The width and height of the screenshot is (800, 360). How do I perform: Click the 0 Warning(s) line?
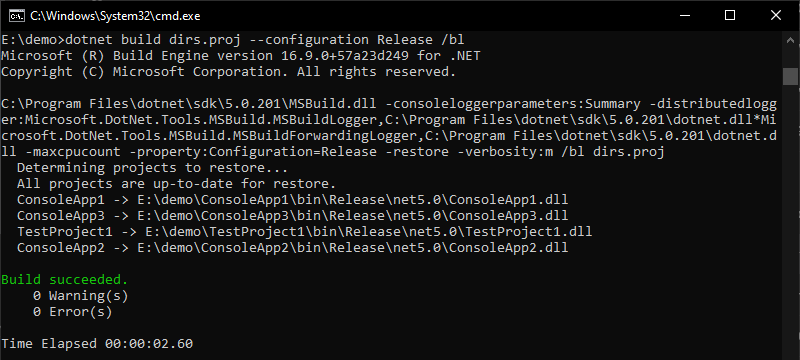81,296
